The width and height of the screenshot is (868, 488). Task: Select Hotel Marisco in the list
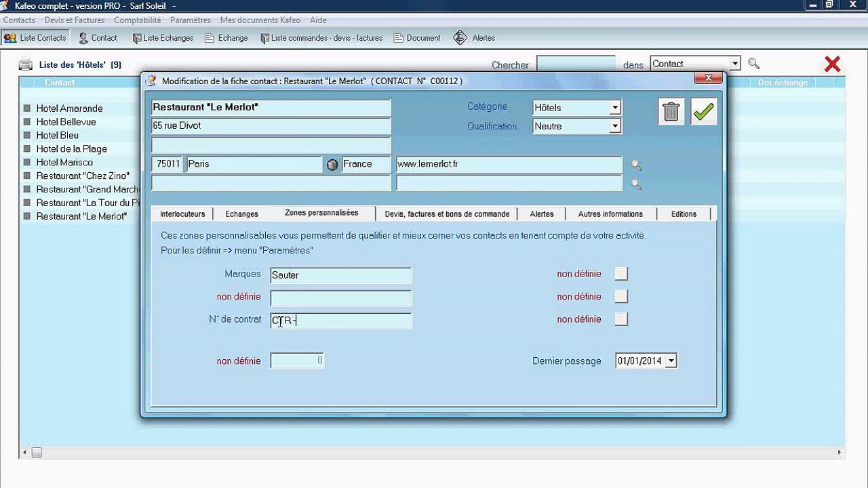(64, 163)
